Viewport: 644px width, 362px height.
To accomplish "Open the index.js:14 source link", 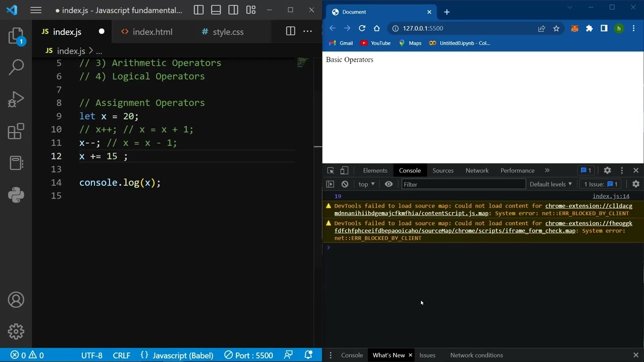I will (611, 196).
